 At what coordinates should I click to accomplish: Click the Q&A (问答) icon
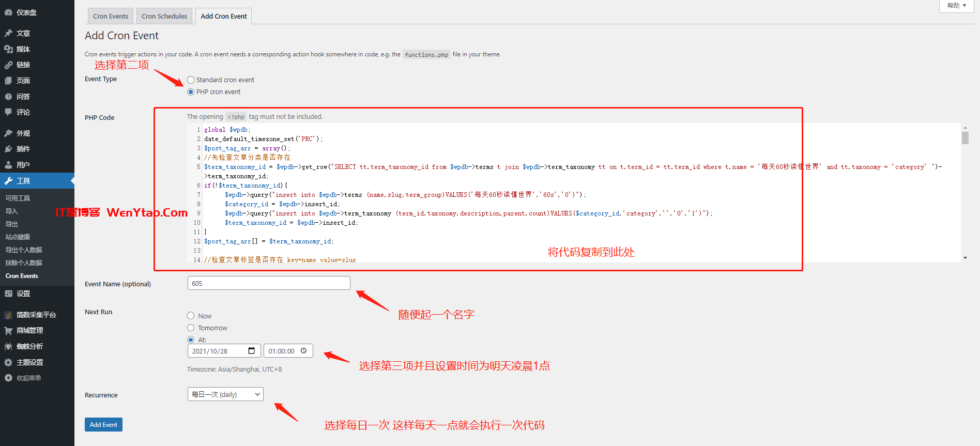[8, 97]
